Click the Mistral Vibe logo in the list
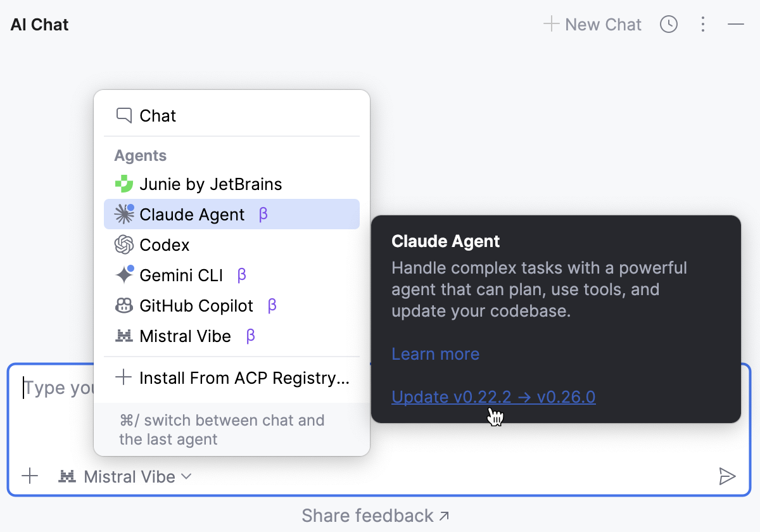 (123, 336)
